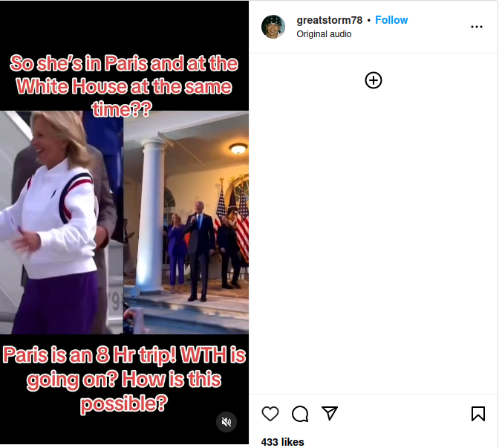Pause the video on the white-jacket clip

(x=62, y=222)
